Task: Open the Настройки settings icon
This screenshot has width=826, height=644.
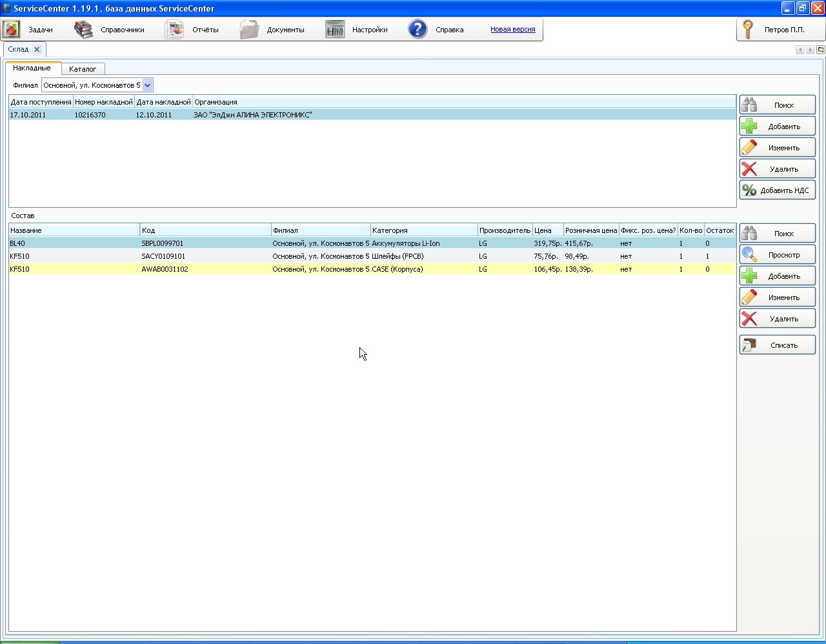Action: pyautogui.click(x=335, y=30)
